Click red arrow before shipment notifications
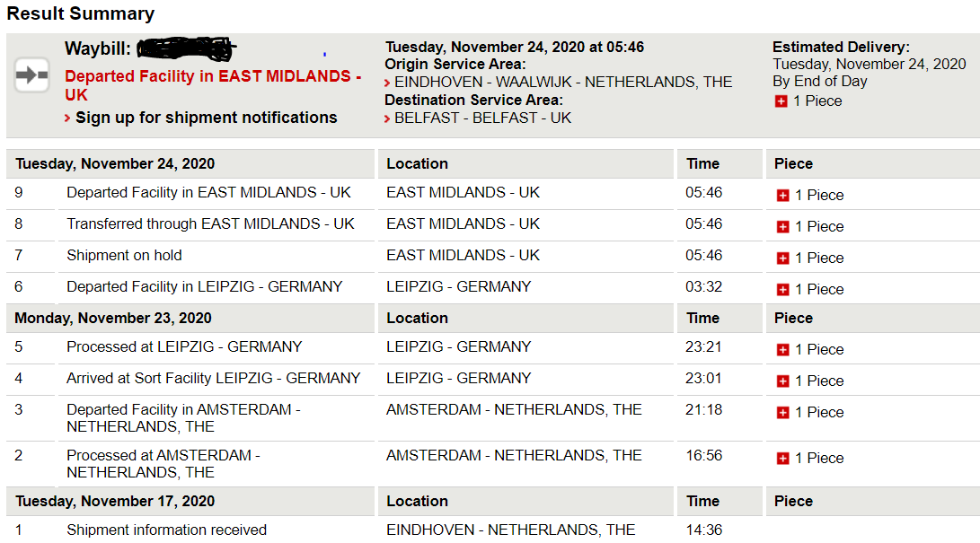Viewport: 980px width, 543px height. click(x=67, y=118)
